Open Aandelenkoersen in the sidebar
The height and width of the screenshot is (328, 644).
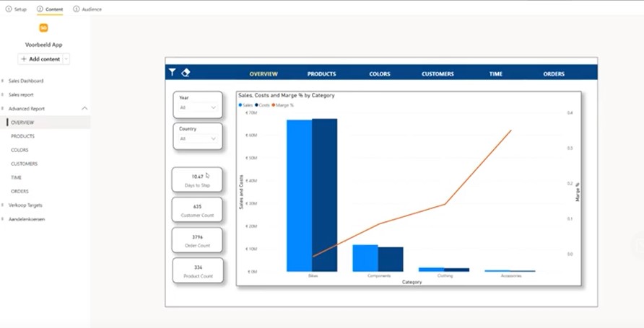click(27, 219)
